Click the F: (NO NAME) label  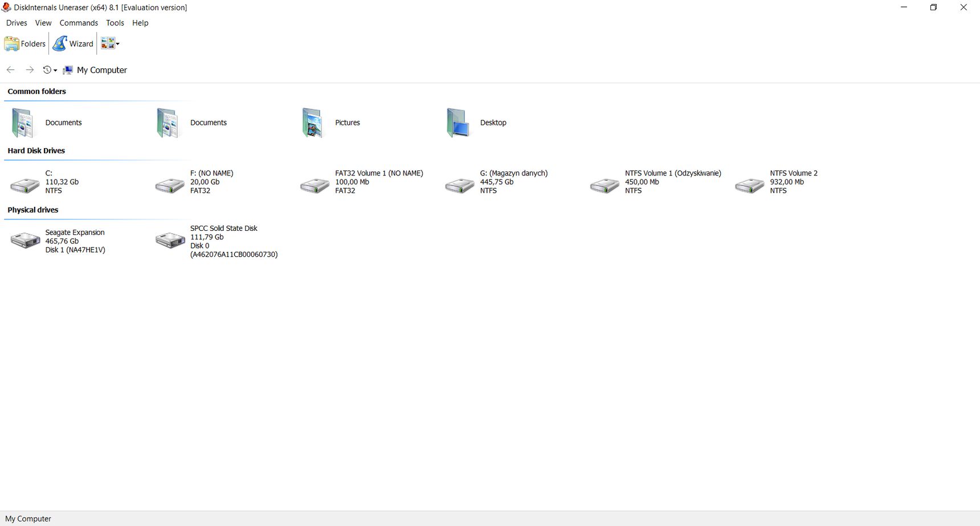click(x=212, y=173)
